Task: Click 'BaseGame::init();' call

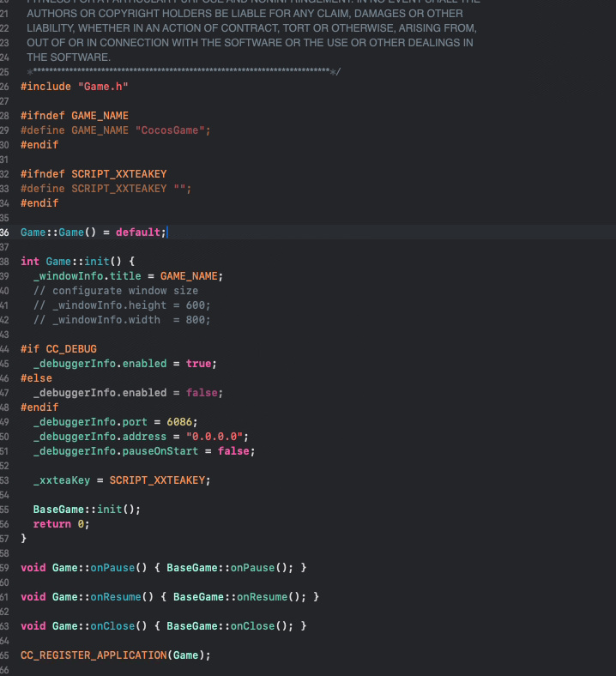Action: coord(87,510)
